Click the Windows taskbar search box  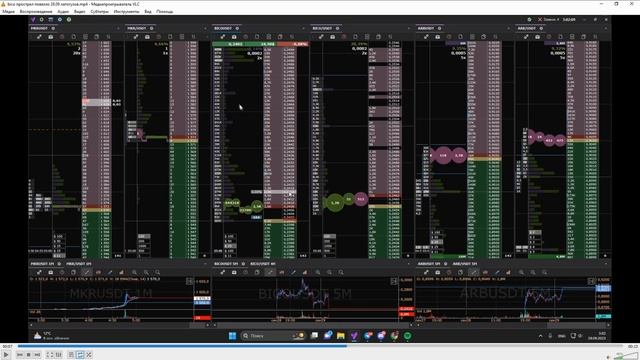click(273, 336)
